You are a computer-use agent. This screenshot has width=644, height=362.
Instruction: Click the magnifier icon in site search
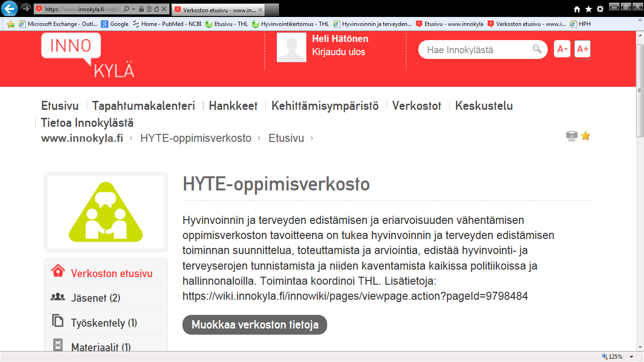click(537, 49)
